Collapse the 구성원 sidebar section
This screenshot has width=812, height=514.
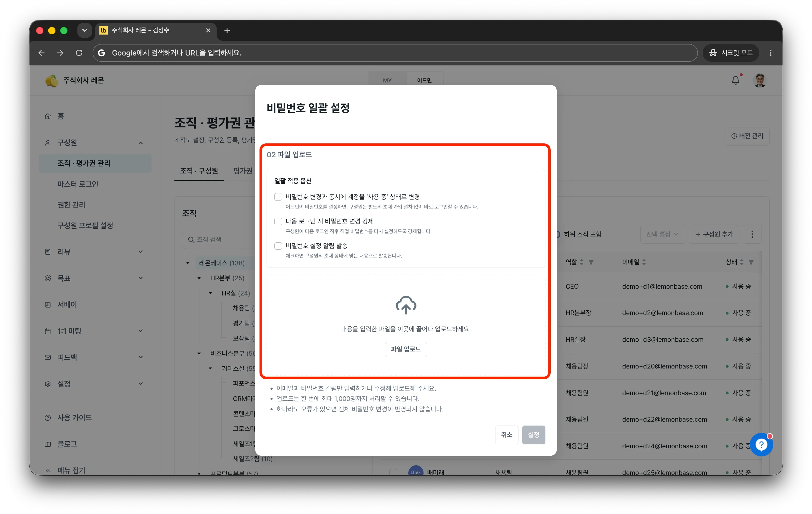[x=141, y=143]
